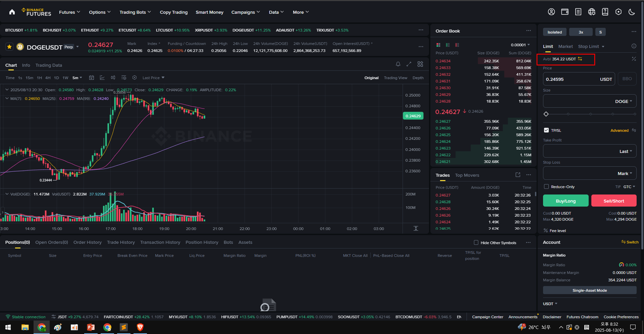This screenshot has height=334, width=644.
Task: Check Hide Other Symbols
Action: (x=476, y=243)
